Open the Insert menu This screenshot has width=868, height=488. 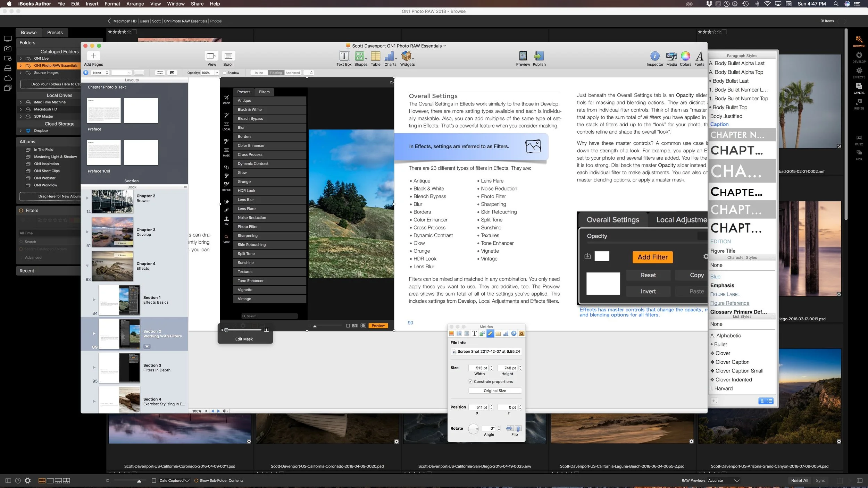92,4
